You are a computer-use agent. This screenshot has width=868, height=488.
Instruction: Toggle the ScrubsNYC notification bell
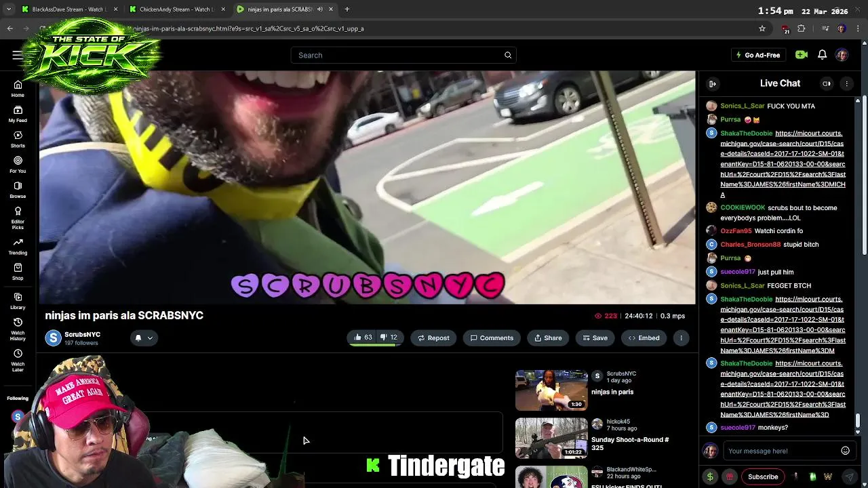point(138,338)
